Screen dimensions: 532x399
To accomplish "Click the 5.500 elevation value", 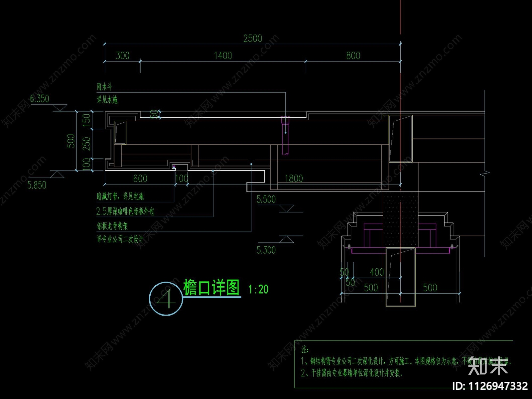I will (x=266, y=199).
